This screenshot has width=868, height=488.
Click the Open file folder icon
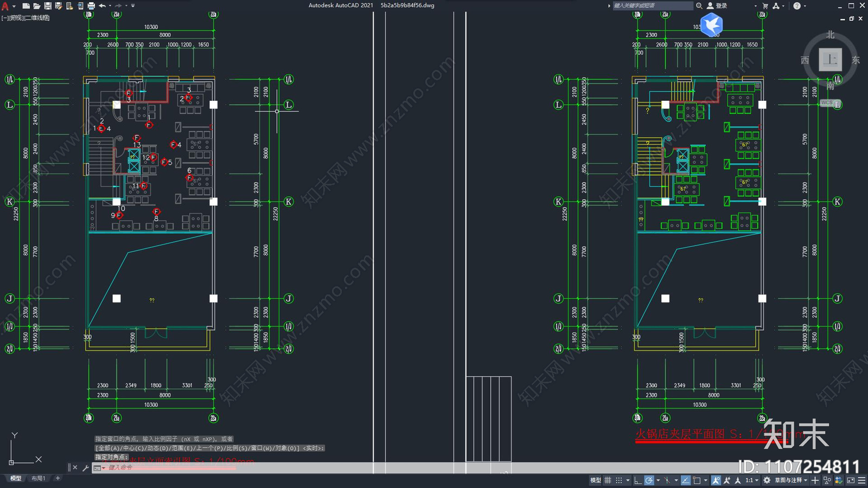pyautogui.click(x=36, y=6)
